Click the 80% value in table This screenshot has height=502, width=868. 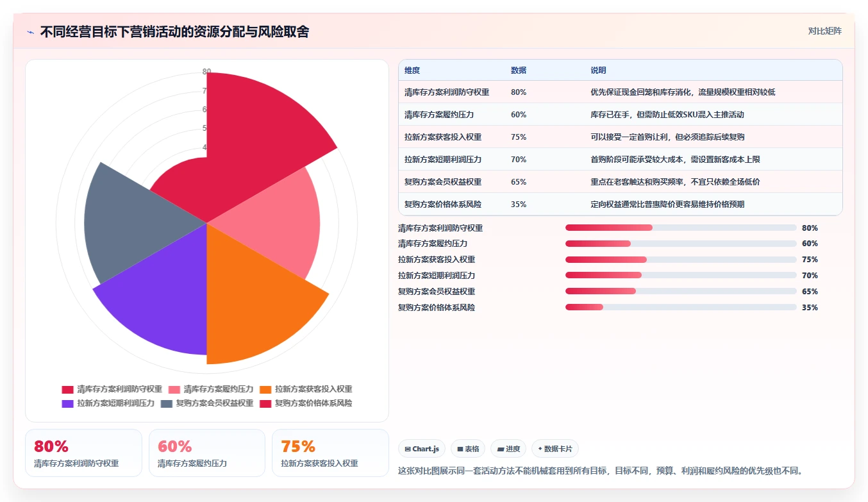(x=519, y=92)
